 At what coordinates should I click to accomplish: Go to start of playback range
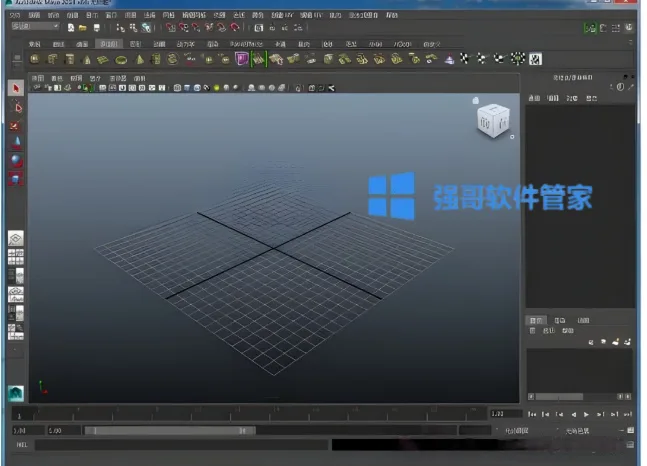[532, 414]
